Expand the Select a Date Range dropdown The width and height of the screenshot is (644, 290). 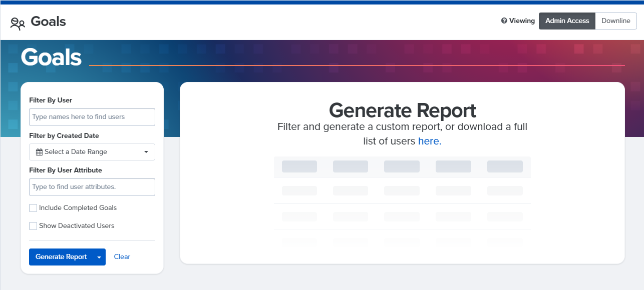[92, 152]
